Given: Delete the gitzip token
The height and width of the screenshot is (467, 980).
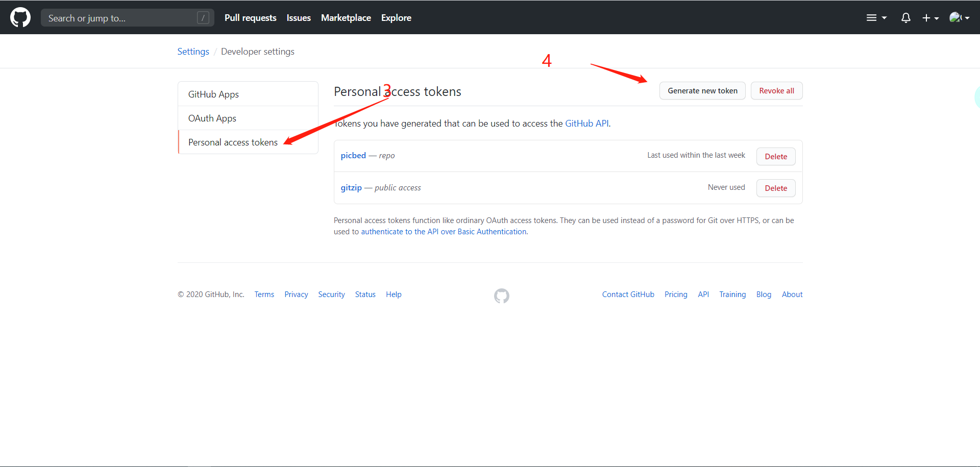Looking at the screenshot, I should 776,188.
